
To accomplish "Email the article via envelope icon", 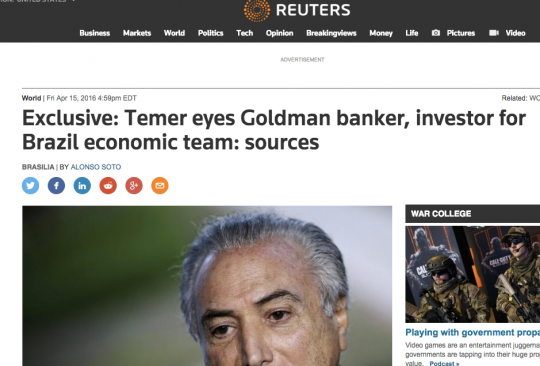I will (x=160, y=186).
